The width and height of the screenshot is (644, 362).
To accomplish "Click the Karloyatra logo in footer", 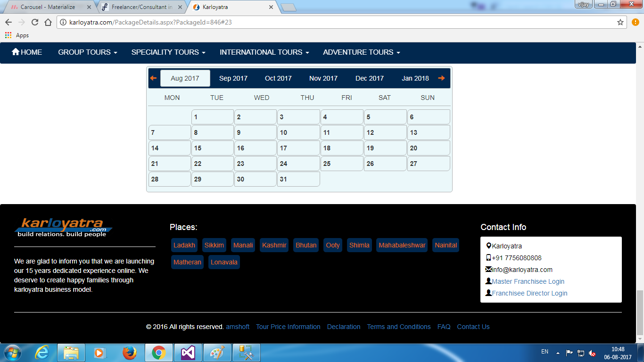I will click(63, 227).
